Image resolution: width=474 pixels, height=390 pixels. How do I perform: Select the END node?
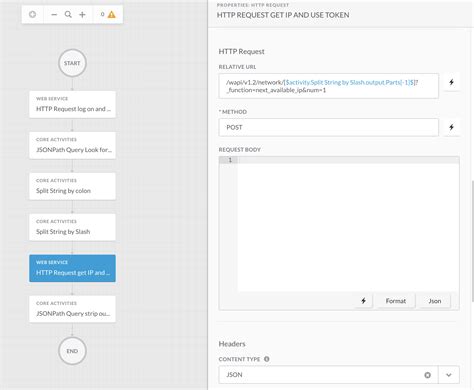[x=72, y=351]
